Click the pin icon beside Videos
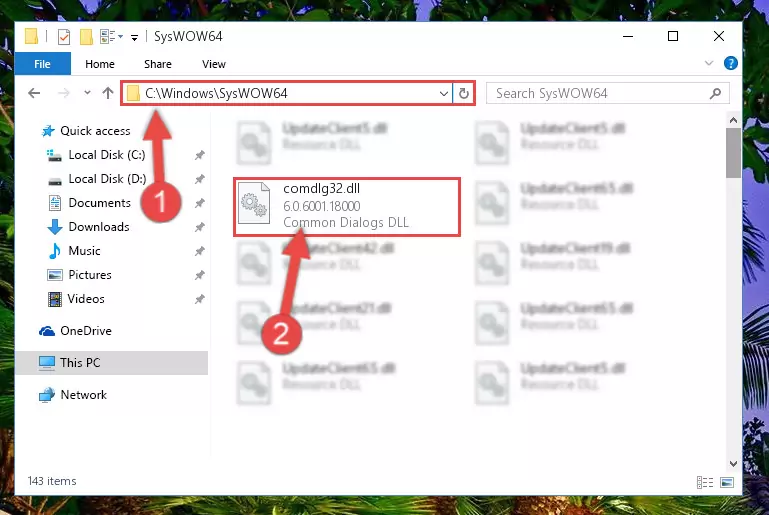The width and height of the screenshot is (769, 515). (199, 300)
